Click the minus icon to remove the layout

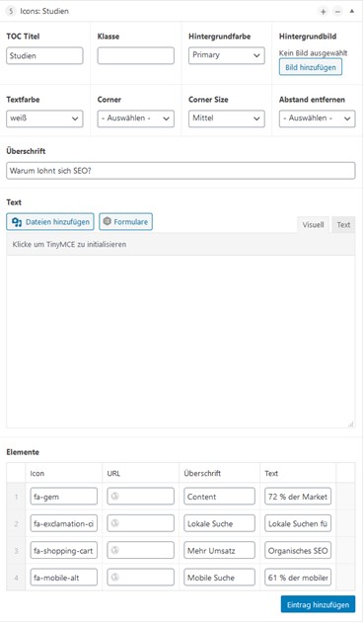click(337, 12)
